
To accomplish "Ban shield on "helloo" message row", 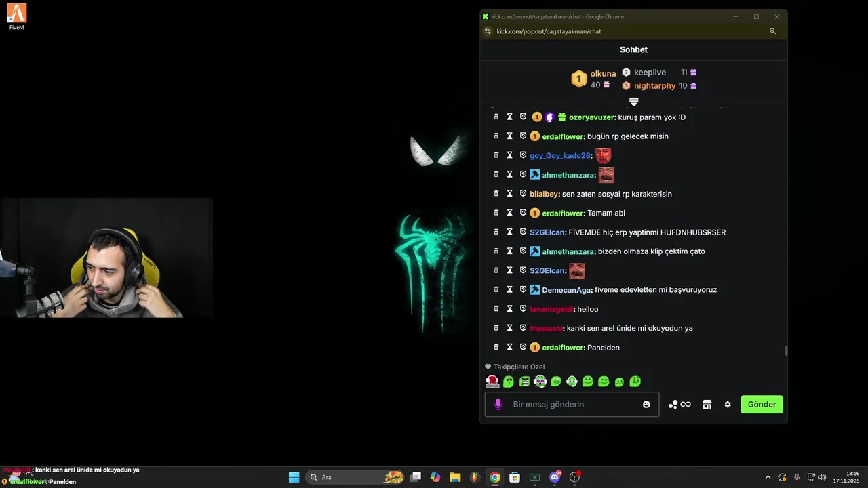I will click(523, 309).
